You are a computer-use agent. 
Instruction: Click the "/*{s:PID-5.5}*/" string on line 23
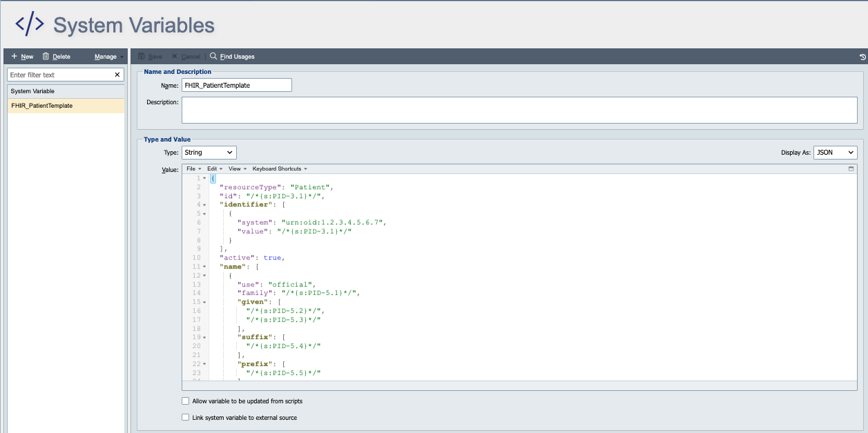(283, 373)
